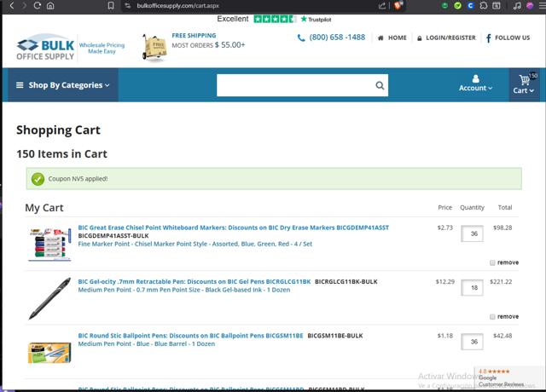Image resolution: width=546 pixels, height=392 pixels.
Task: Bookmark this page with the bookmark icon
Action: (x=111, y=6)
